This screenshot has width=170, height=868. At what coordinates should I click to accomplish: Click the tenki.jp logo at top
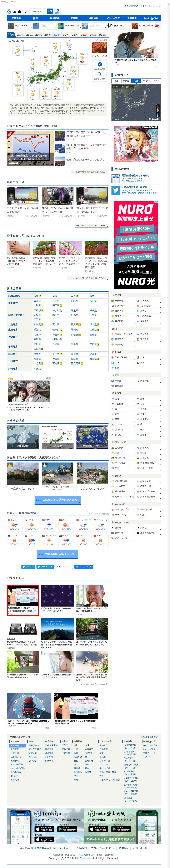[x=16, y=11]
